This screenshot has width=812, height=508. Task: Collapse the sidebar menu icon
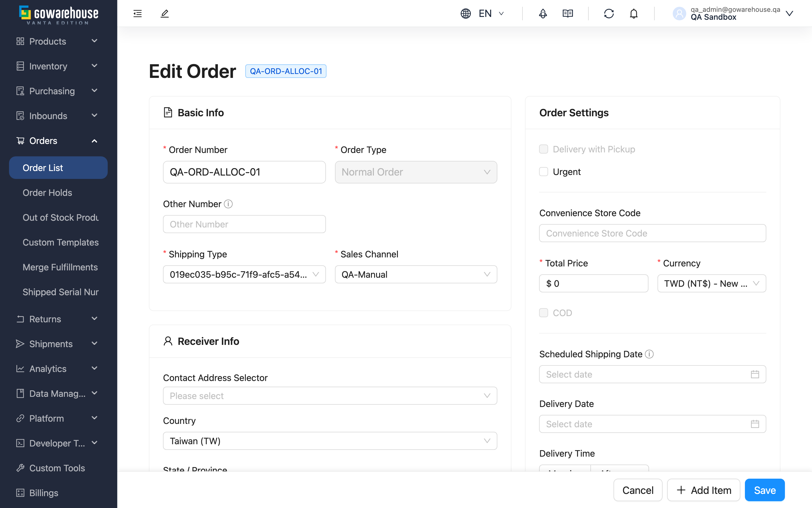pyautogui.click(x=138, y=14)
